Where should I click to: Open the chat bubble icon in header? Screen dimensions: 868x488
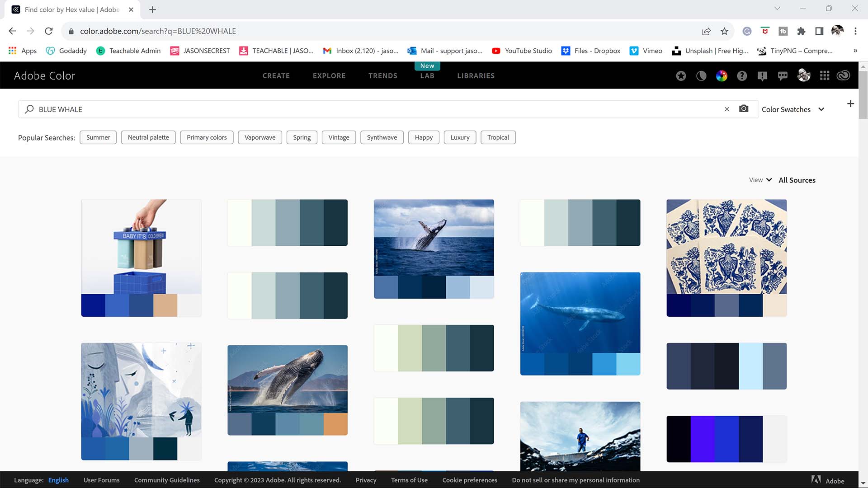pyautogui.click(x=783, y=76)
